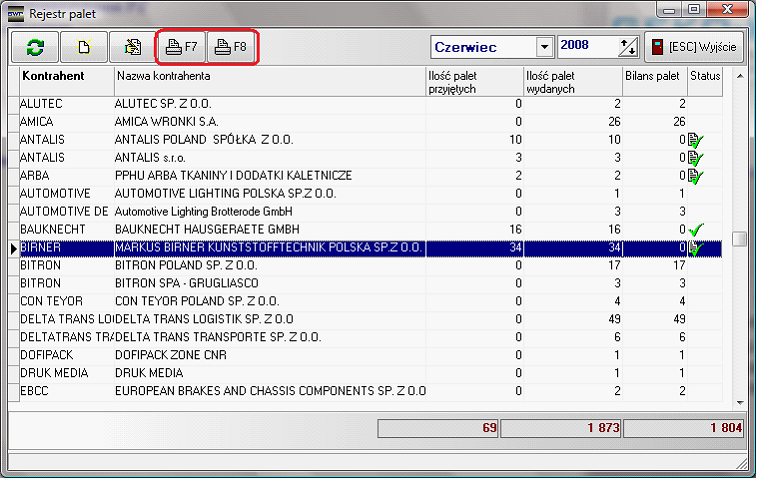
Task: Open the Czerwiec month dropdown
Action: click(x=544, y=47)
